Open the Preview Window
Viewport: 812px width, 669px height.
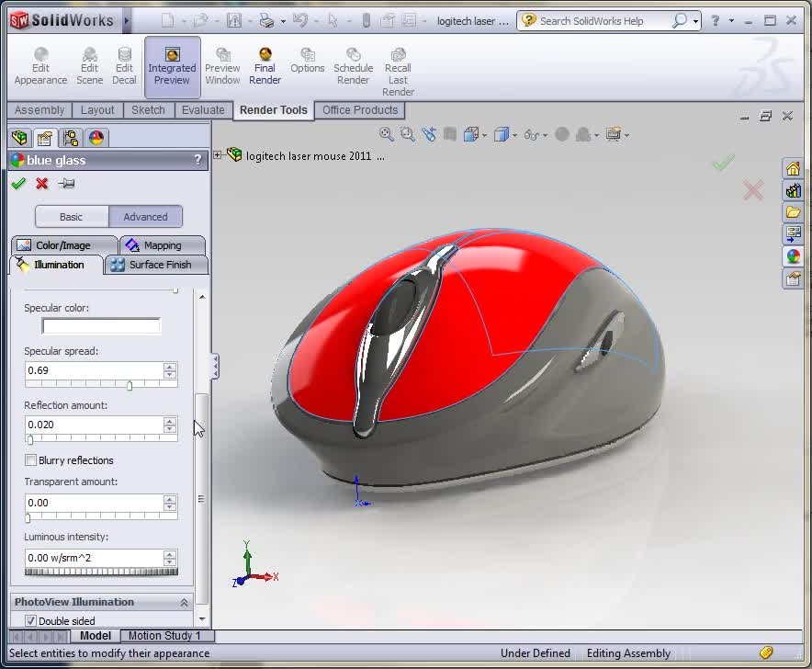pos(222,66)
